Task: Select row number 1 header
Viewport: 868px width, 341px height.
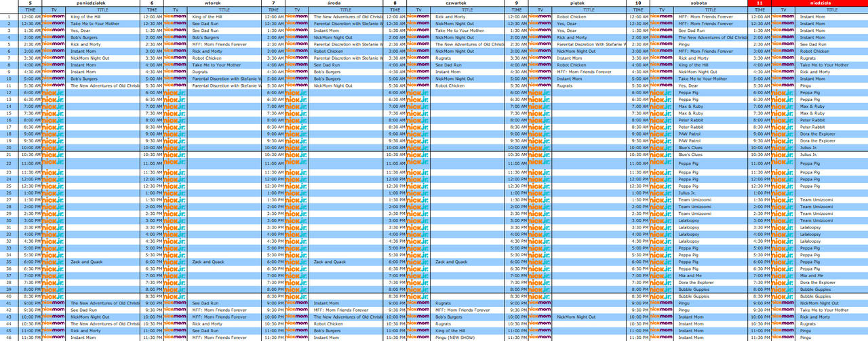Action: 9,16
